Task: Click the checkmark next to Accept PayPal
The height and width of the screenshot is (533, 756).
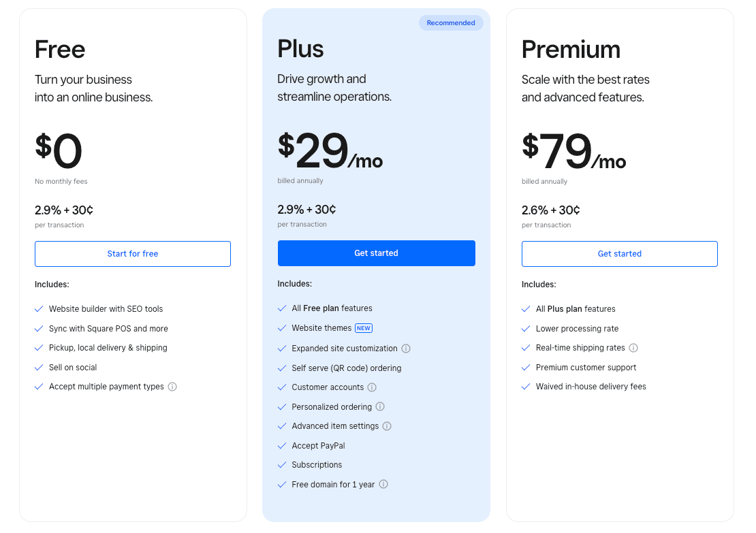Action: pyautogui.click(x=282, y=446)
